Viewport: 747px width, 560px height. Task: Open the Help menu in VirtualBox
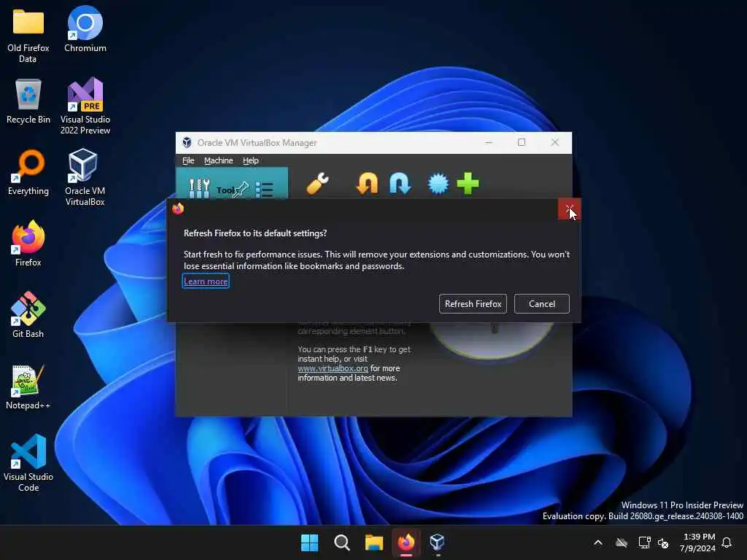click(251, 160)
